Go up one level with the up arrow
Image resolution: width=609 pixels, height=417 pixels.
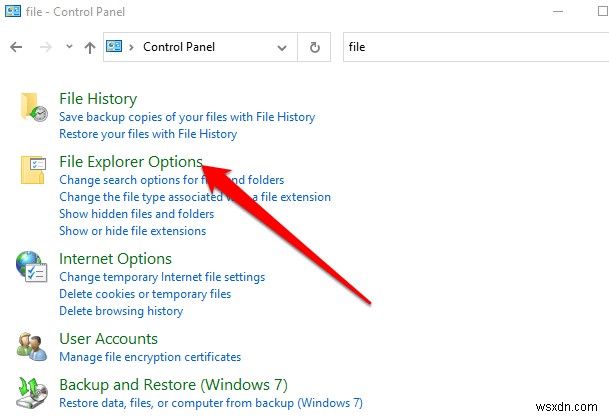(90, 47)
